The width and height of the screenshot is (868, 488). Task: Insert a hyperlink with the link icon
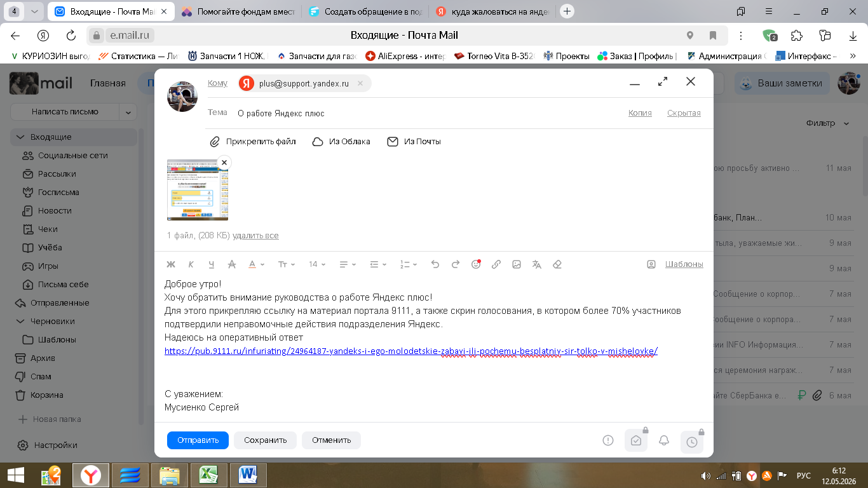496,264
